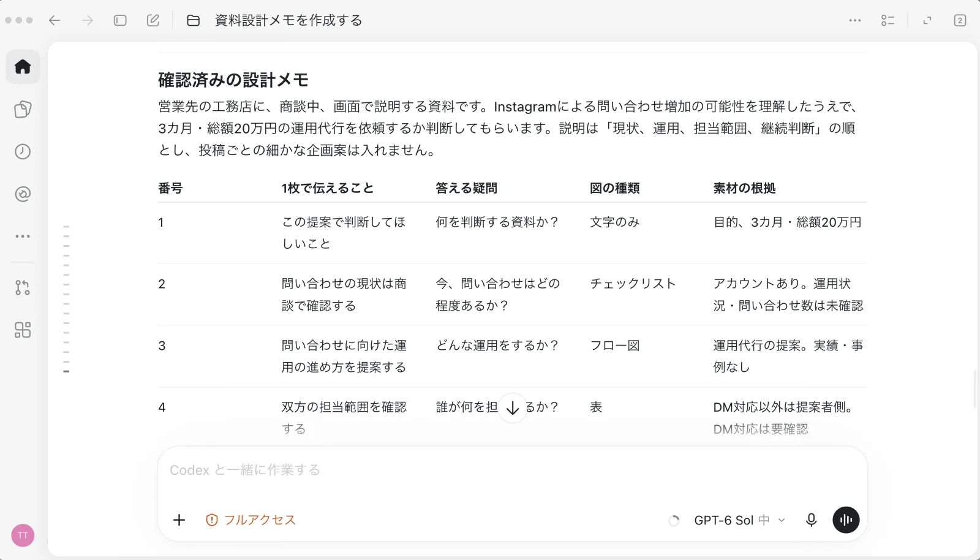
Task: Open the GPT-6 Sol model dropdown
Action: click(739, 520)
